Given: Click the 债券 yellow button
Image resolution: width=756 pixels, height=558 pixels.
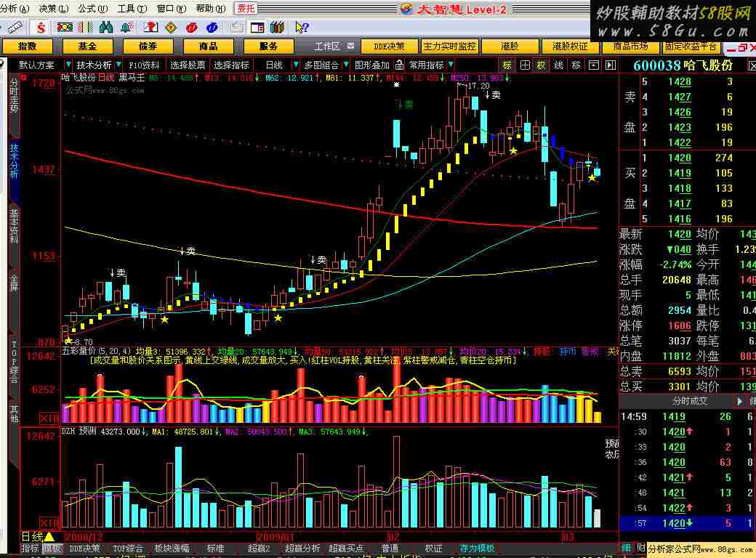Looking at the screenshot, I should click(x=148, y=46).
